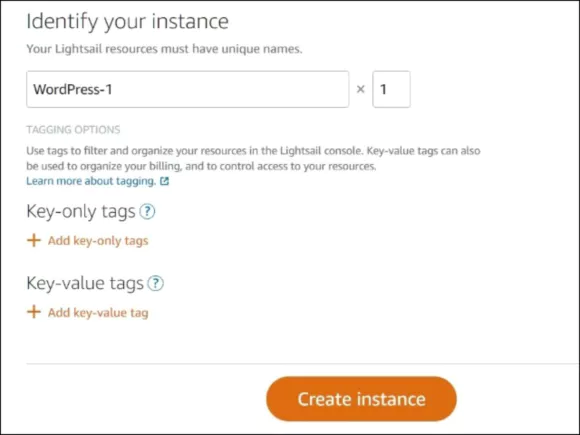Click the Add key-value tag text
The width and height of the screenshot is (580, 435).
(98, 313)
